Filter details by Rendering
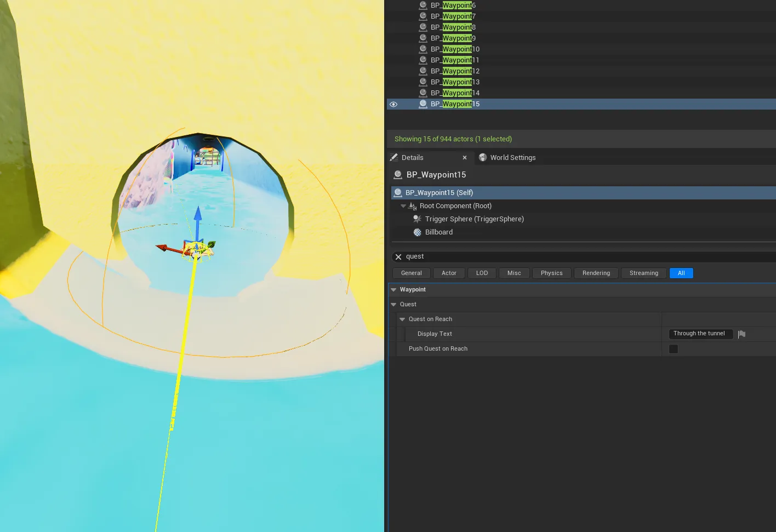 (x=596, y=273)
